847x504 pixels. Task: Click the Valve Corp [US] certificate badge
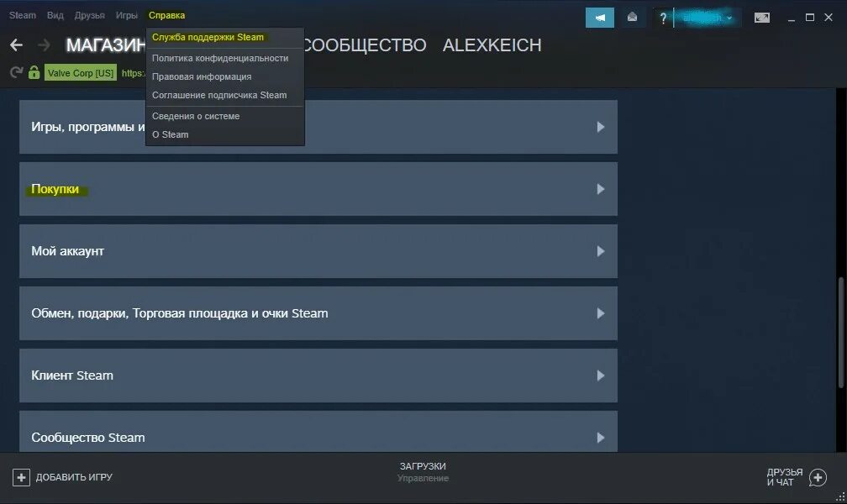click(x=81, y=73)
